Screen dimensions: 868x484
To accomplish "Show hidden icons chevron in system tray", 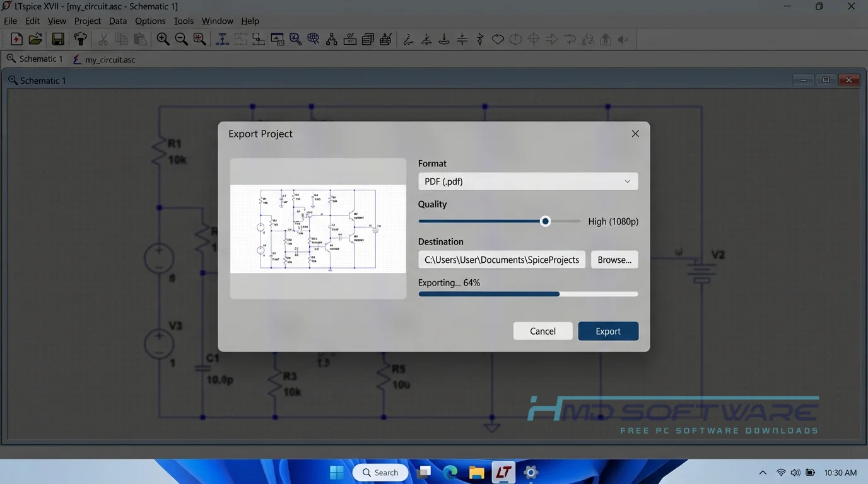I will [x=763, y=473].
